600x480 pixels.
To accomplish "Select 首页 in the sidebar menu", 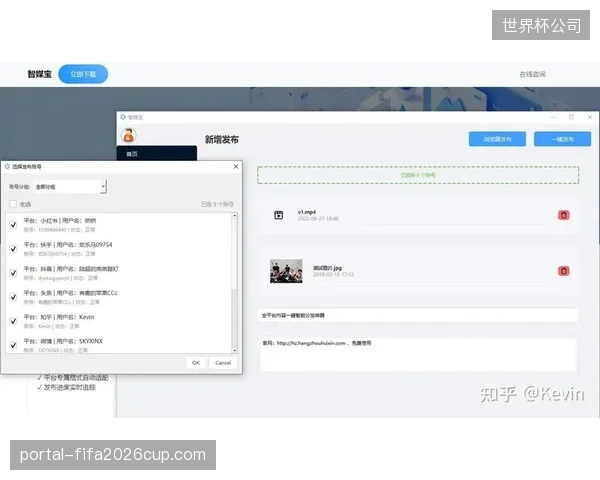I will coord(157,154).
